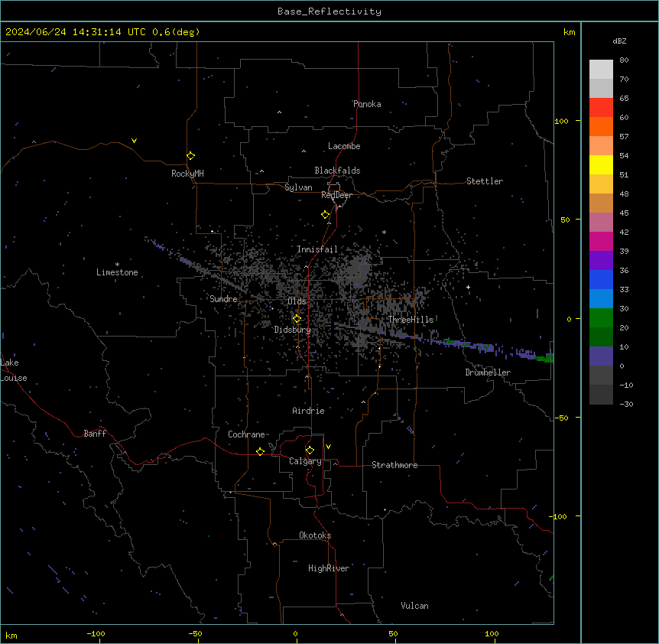Select the green 30 dBZ color band
This screenshot has height=644, width=659.
(x=601, y=318)
